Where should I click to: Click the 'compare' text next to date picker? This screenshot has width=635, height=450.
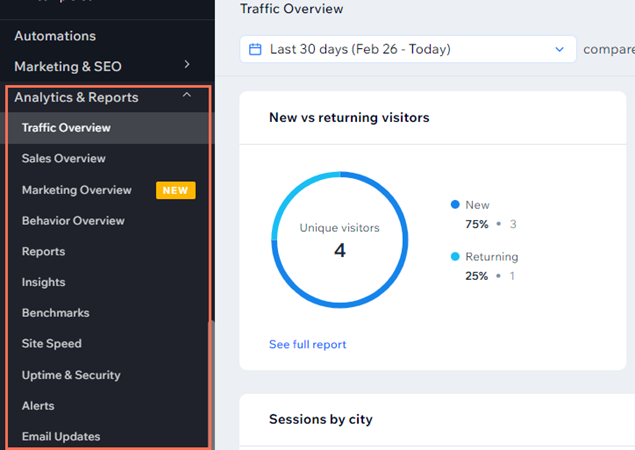tap(609, 49)
